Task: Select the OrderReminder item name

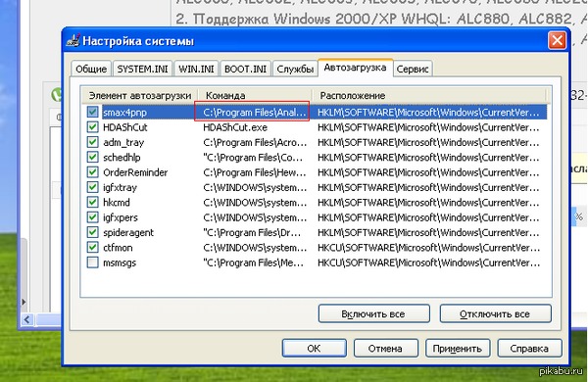Action: pyautogui.click(x=135, y=172)
